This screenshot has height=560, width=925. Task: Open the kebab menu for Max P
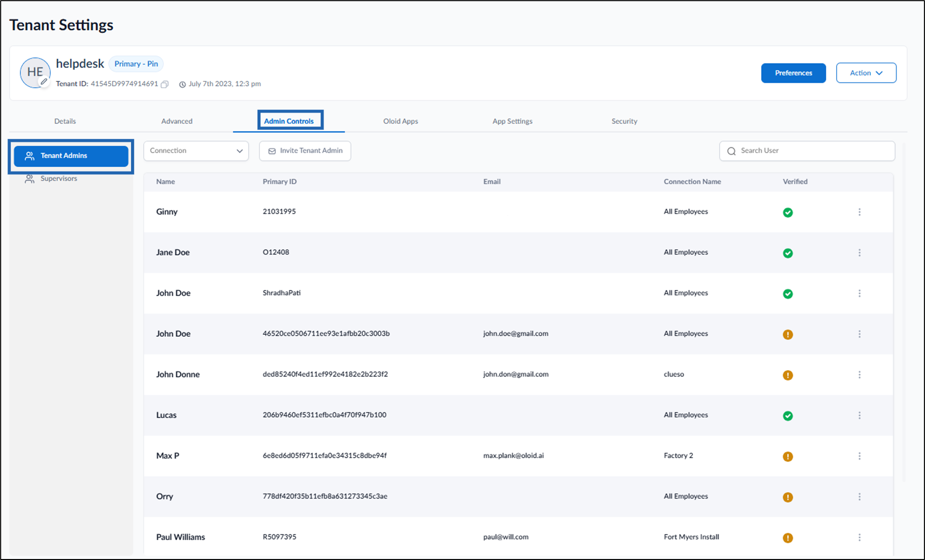[859, 456]
